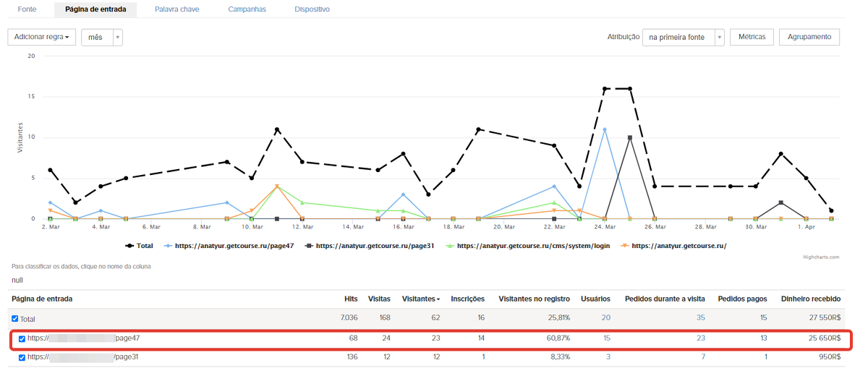Switch to the Palavra chave tab

176,9
